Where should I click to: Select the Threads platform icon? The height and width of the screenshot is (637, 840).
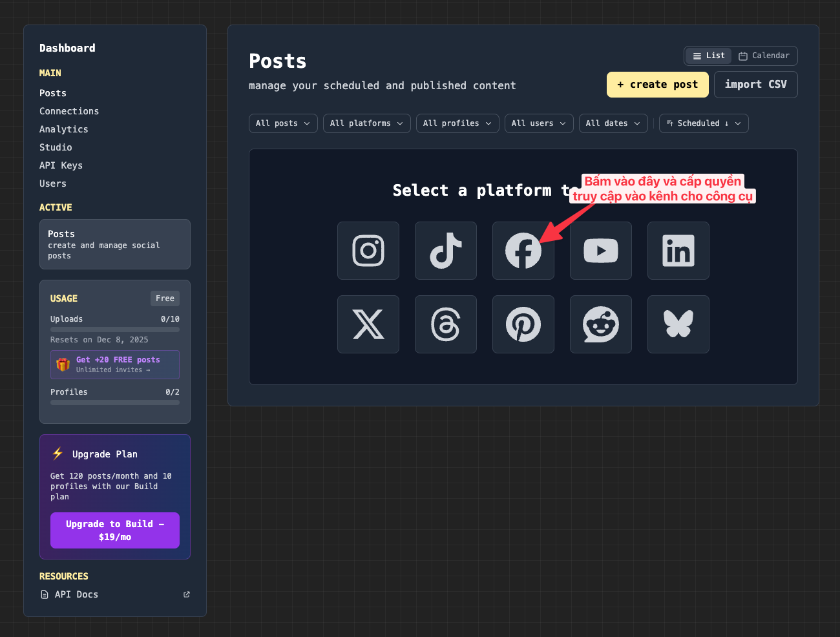click(446, 324)
